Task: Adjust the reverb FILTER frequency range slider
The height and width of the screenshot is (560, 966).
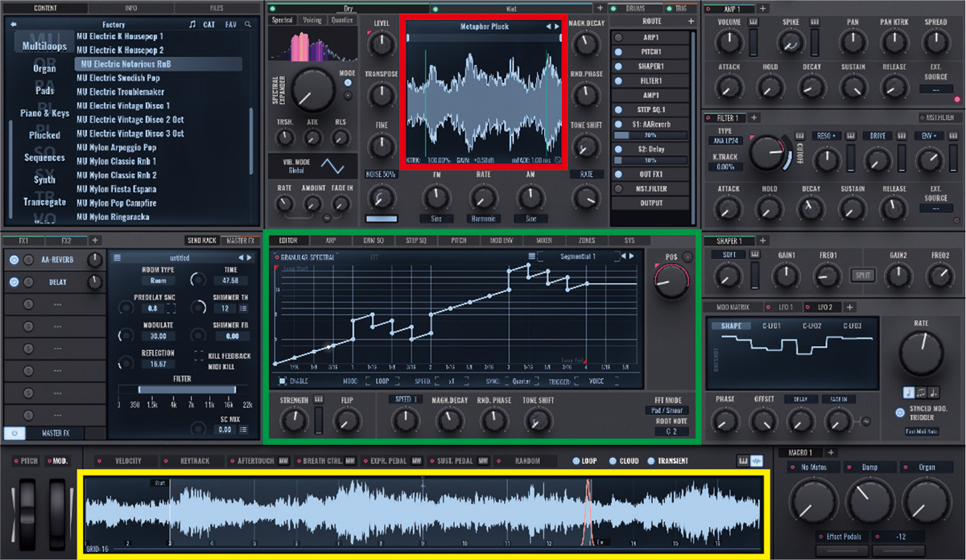Action: click(187, 389)
